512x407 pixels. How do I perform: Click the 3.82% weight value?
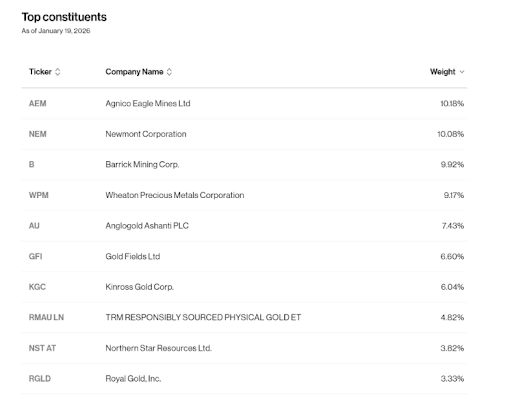pos(452,348)
